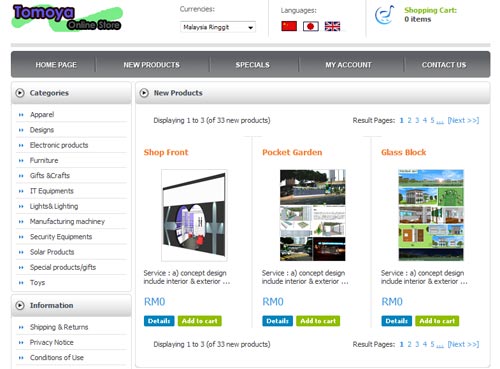The height and width of the screenshot is (369, 500).
Task: Go to top Next >> results link
Action: click(x=463, y=120)
